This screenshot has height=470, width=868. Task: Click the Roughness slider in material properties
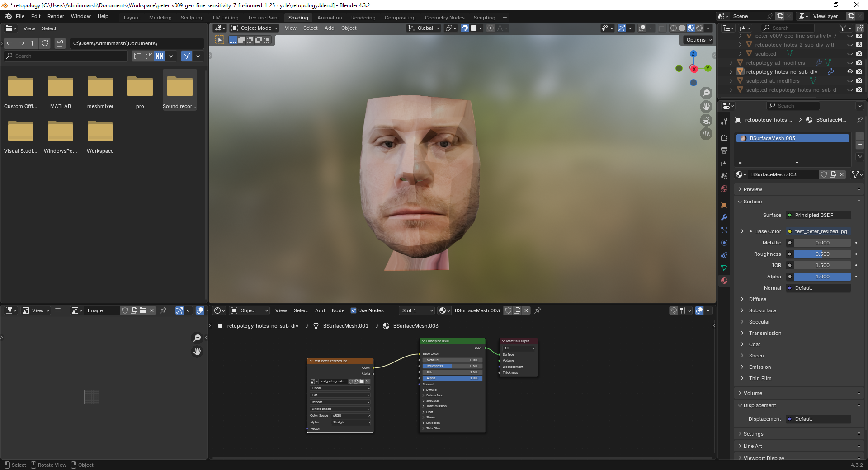click(x=822, y=254)
